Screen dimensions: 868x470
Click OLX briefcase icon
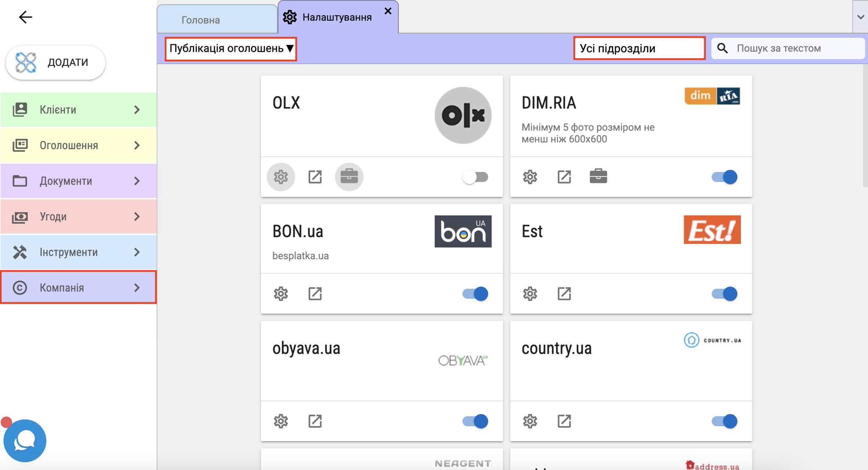349,177
